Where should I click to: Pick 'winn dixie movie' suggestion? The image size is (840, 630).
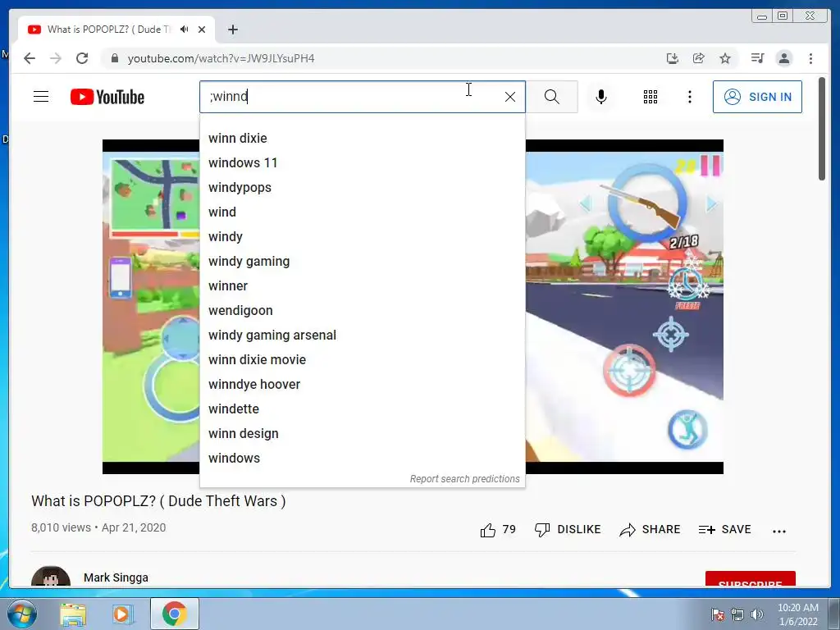click(x=362, y=360)
